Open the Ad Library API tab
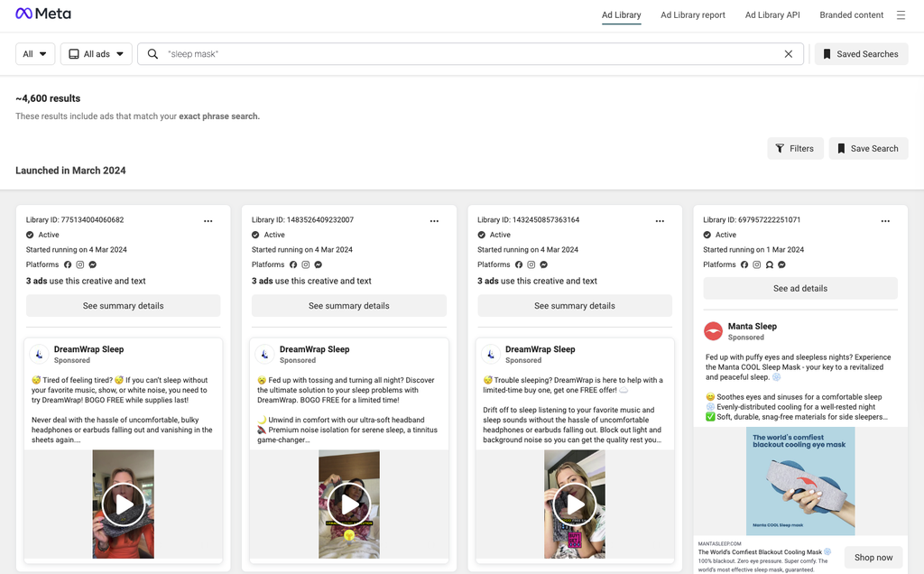Screen dimensions: 924x574 (772, 15)
